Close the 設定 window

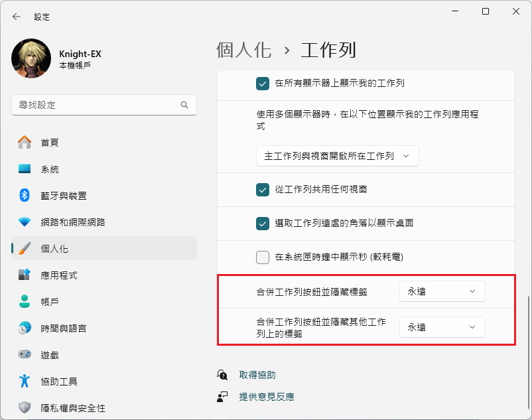[x=516, y=11]
